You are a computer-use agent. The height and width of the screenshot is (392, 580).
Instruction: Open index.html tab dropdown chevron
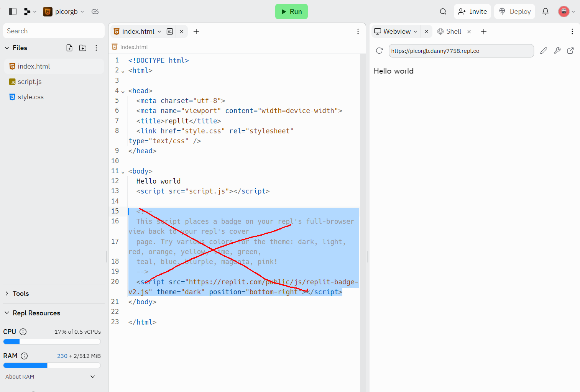(159, 31)
